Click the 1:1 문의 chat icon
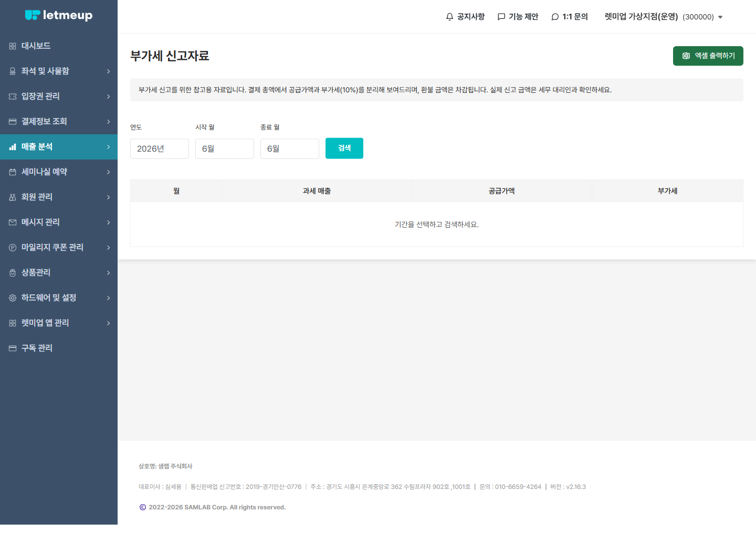 pyautogui.click(x=555, y=17)
